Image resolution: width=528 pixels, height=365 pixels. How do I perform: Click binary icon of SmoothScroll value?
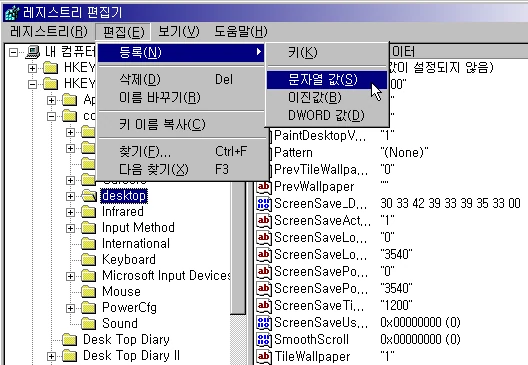264,339
